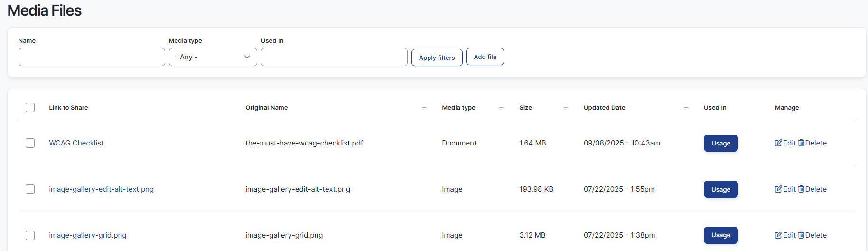This screenshot has width=868, height=251.
Task: Open the Media type dropdown
Action: (x=213, y=57)
